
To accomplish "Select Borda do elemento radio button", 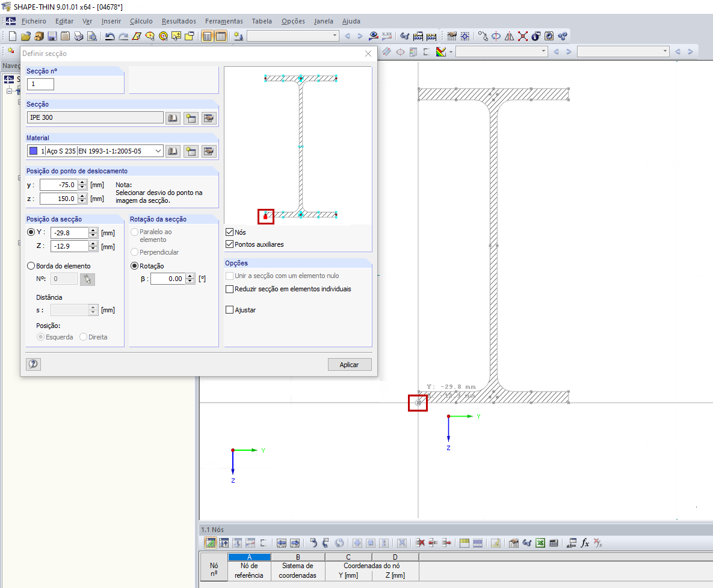I will coord(31,265).
